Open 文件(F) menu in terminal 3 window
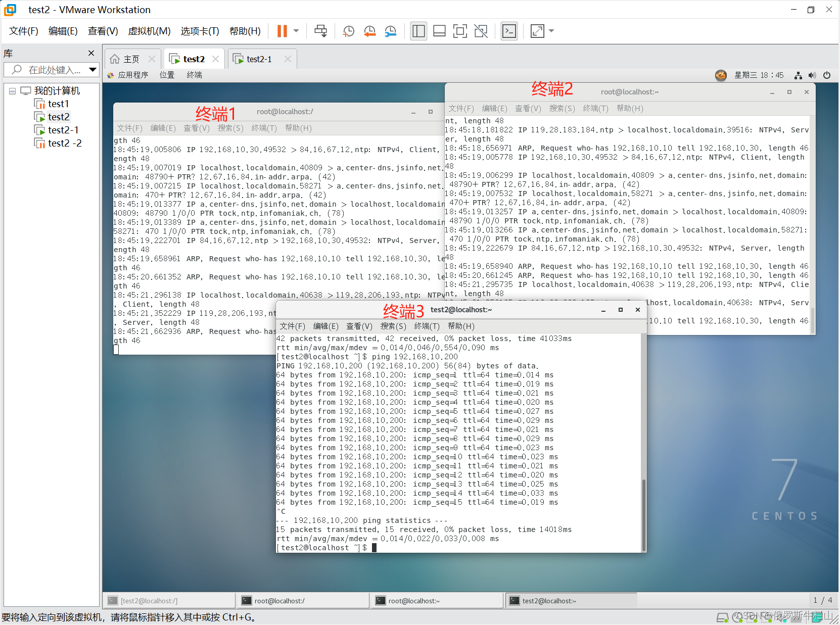The image size is (840, 625). (x=293, y=326)
